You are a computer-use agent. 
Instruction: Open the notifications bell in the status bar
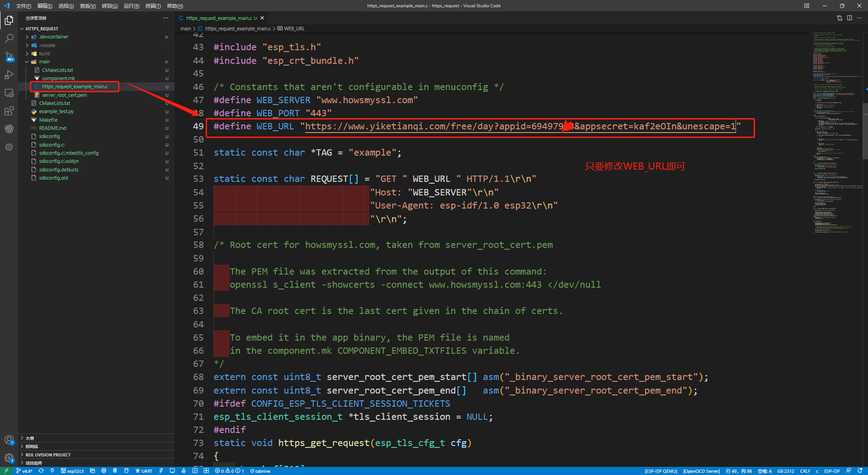[x=860, y=471]
